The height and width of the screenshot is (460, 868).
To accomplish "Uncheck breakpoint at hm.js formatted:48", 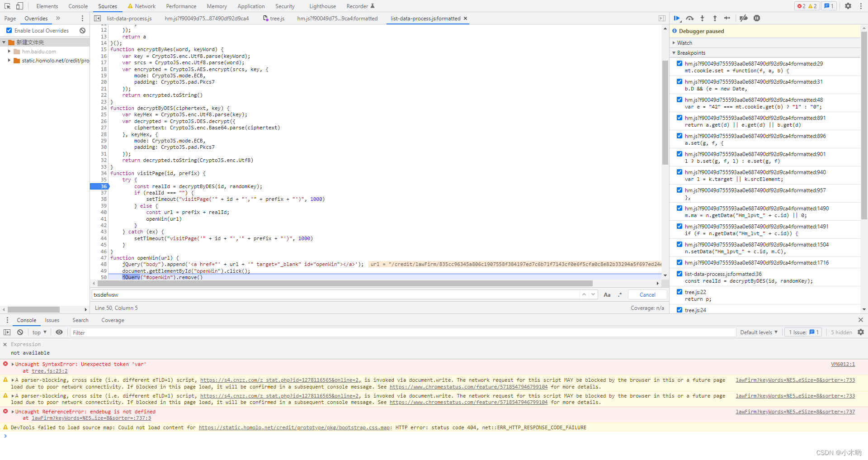I will pos(679,100).
